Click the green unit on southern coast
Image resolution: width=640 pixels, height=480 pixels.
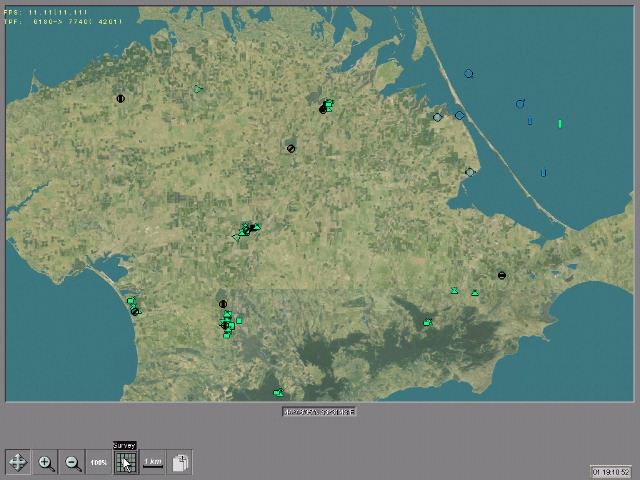279,393
